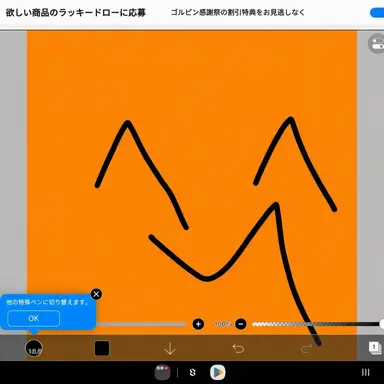Close the blue special pen tooltip

coord(96,294)
